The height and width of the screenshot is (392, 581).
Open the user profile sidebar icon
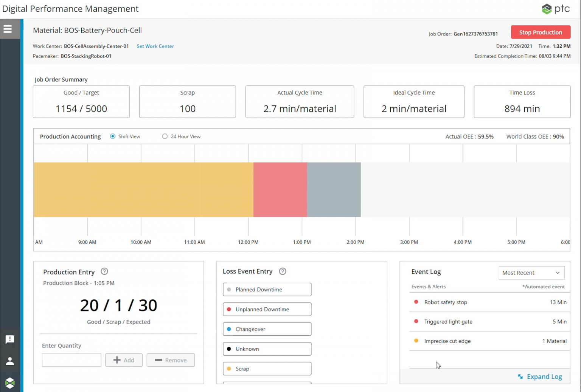10,361
